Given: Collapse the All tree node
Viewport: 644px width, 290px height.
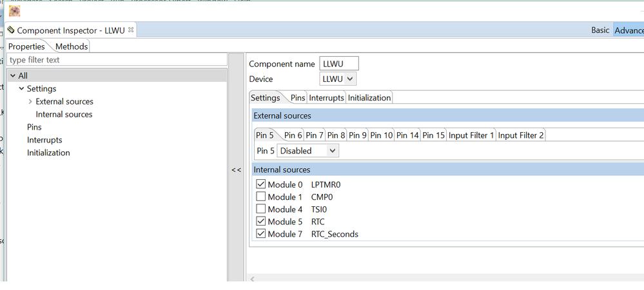Looking at the screenshot, I should (13, 76).
